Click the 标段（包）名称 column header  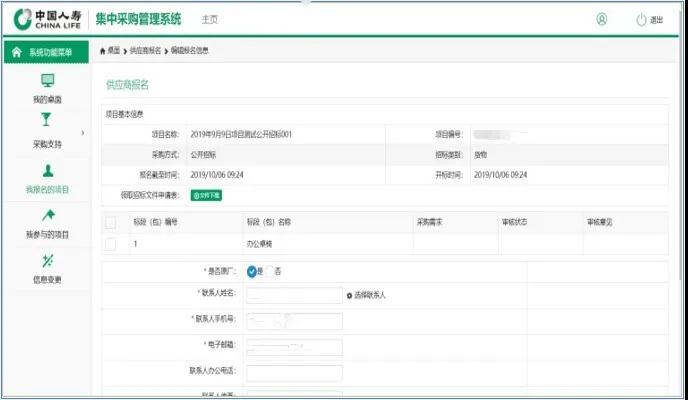[x=269, y=222]
